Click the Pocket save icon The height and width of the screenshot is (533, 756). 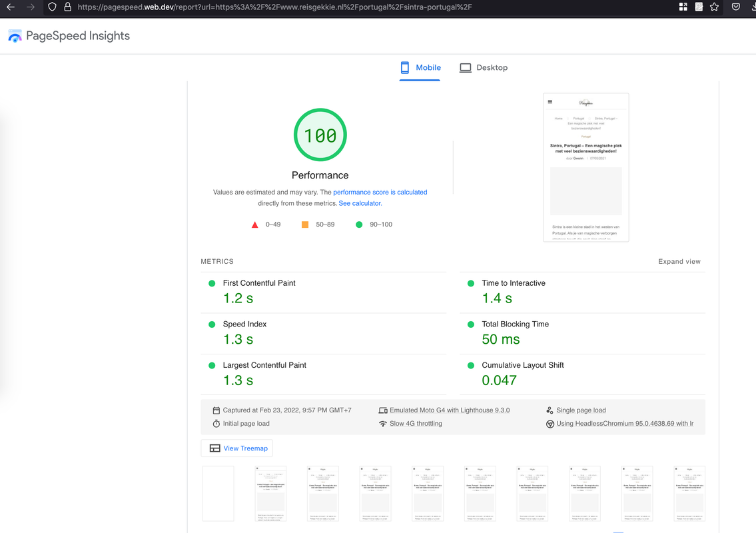[x=736, y=7]
